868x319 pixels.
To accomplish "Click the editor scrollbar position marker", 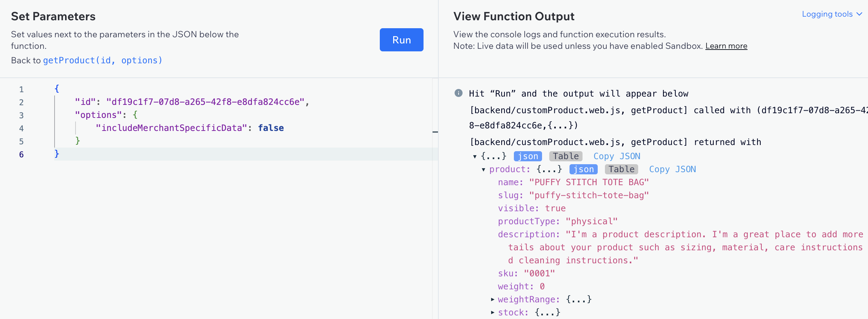I will (435, 132).
